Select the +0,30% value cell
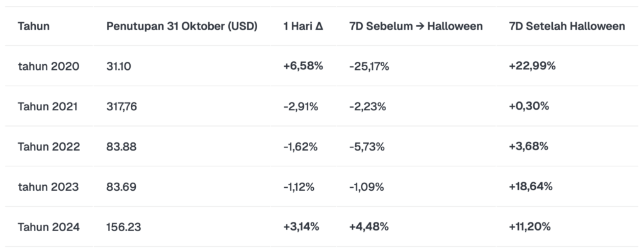Viewport: 644px width, 252px height. [x=529, y=106]
